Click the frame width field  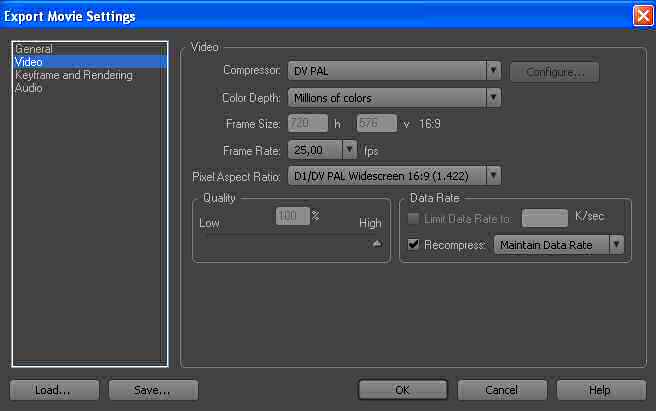tap(307, 123)
